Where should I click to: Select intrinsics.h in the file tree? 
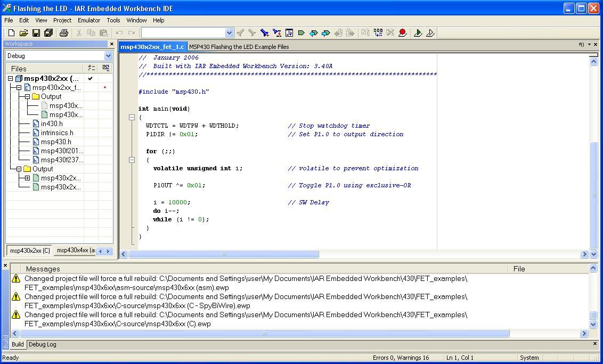pyautogui.click(x=57, y=133)
